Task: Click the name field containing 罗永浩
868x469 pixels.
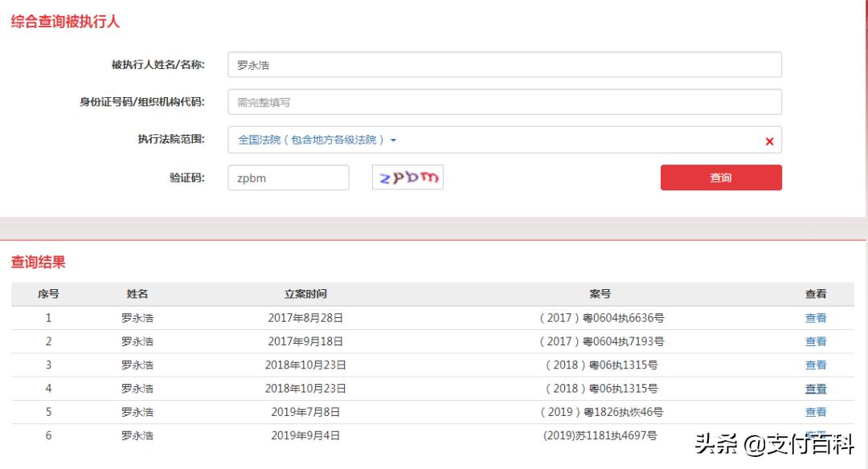Action: [x=503, y=64]
